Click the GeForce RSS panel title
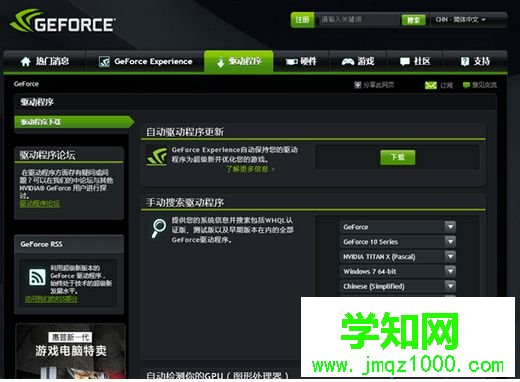Screen dimensions: 520x382 pyautogui.click(x=41, y=244)
